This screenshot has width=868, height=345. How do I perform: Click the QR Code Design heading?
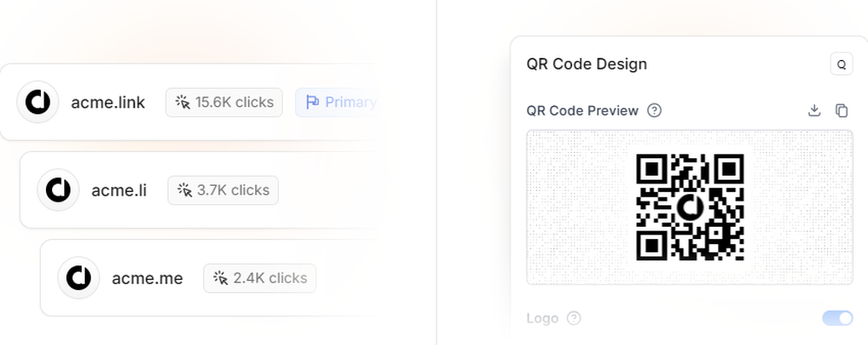tap(587, 63)
